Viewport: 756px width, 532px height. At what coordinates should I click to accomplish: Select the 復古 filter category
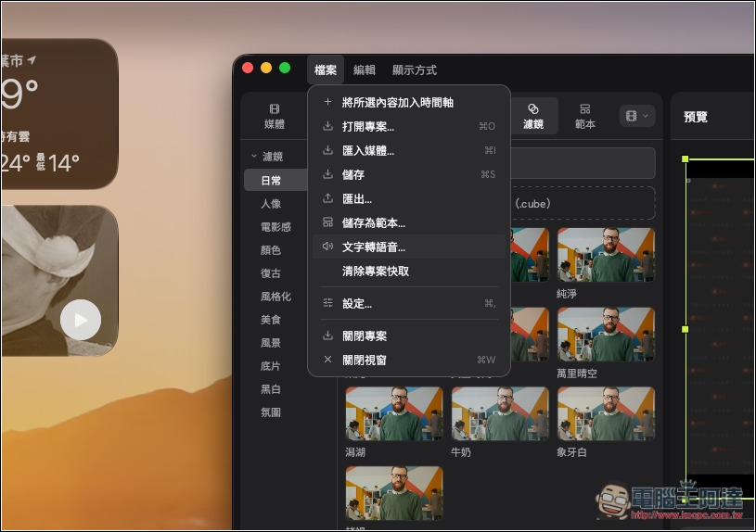point(271,272)
